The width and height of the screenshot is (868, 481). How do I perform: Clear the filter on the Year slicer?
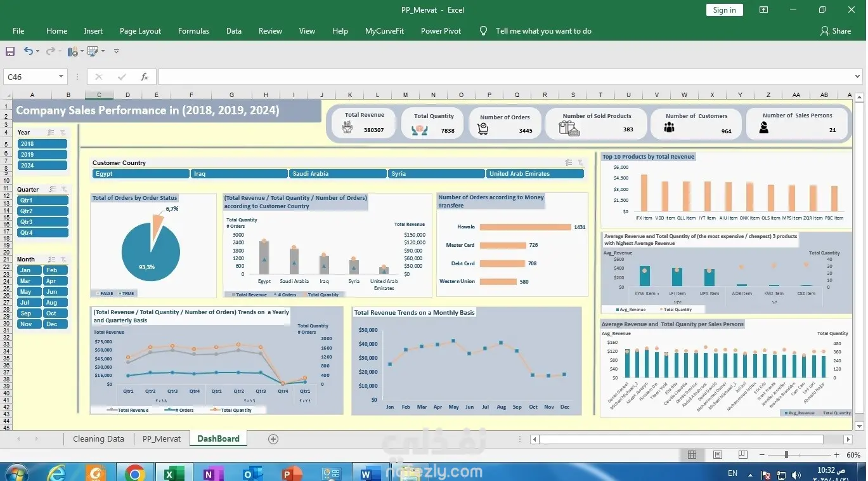pos(63,133)
